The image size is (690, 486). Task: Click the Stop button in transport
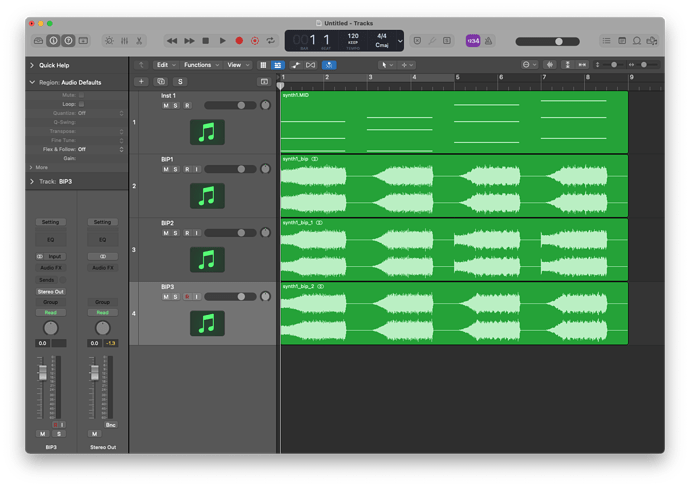click(x=205, y=41)
